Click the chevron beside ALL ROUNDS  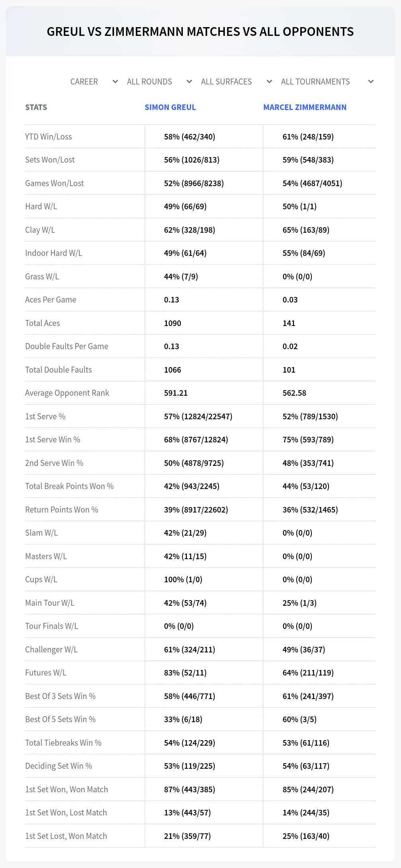(x=190, y=82)
